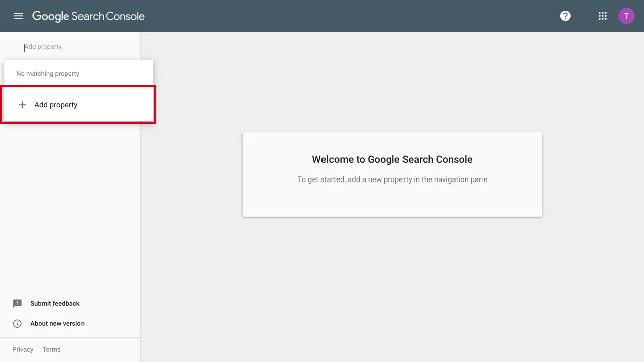This screenshot has width=644, height=362.
Task: Select the Welcome to Google Search Console card
Action: [x=392, y=174]
